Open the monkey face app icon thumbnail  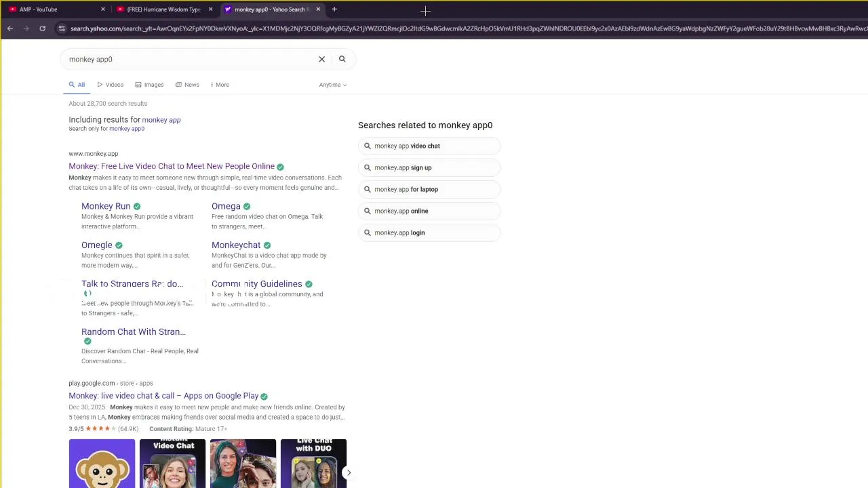tap(102, 464)
